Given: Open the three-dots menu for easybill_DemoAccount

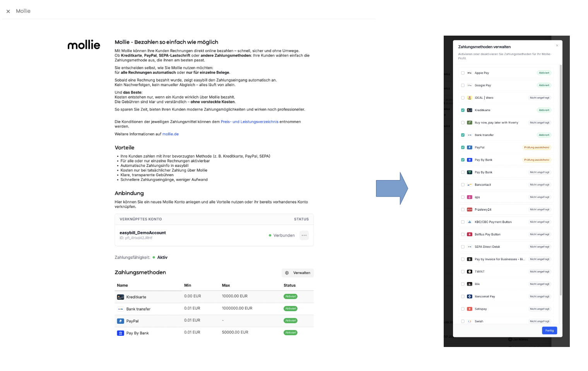Looking at the screenshot, I should pos(304,235).
